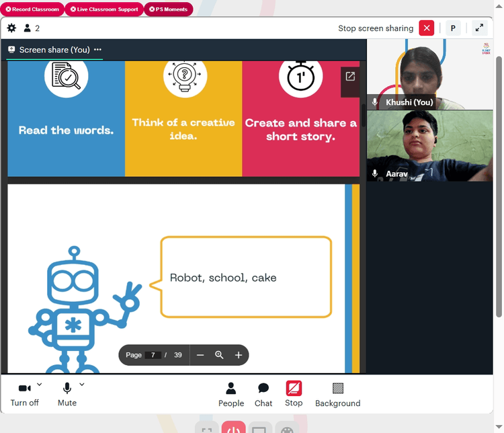Screen dimensions: 504x433
Task: Open the settings gear icon
Action: 11,28
